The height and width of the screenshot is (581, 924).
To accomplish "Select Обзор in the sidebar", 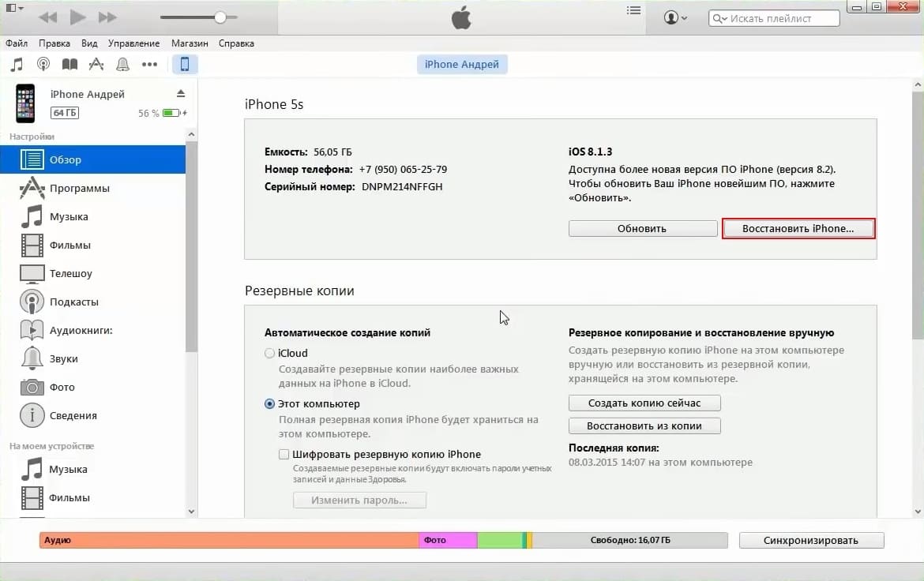I will [x=92, y=159].
